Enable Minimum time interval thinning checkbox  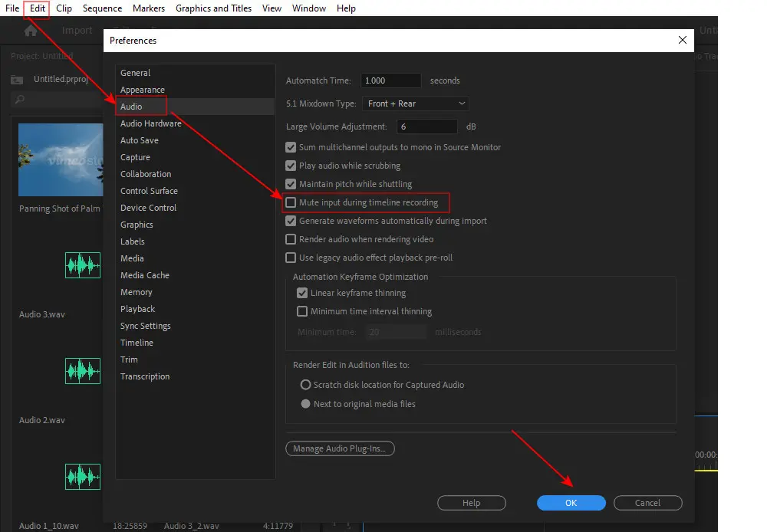[x=302, y=311]
